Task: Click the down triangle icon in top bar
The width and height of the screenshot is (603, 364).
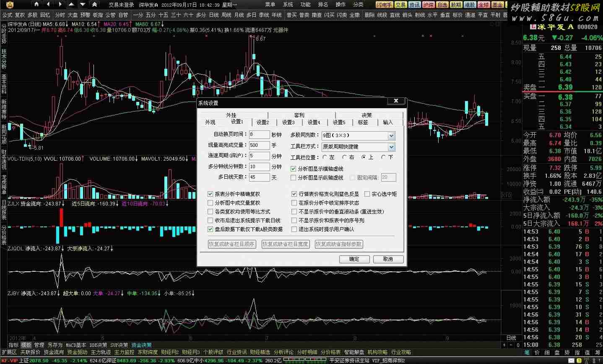Action: coord(83,4)
